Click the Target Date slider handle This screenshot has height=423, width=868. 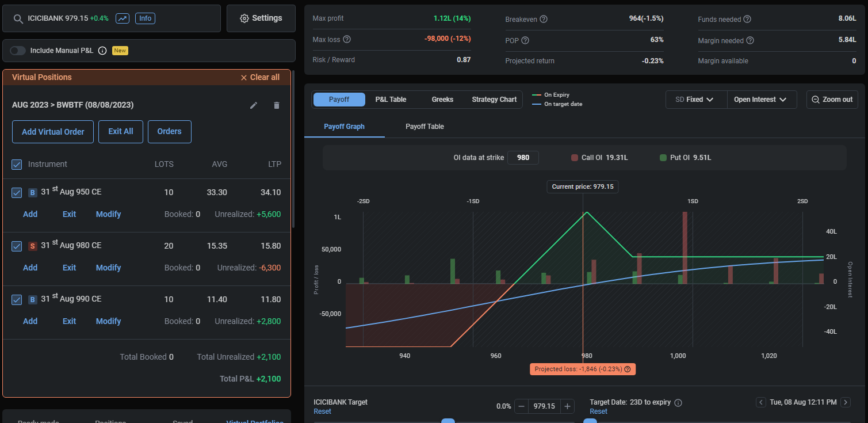click(590, 421)
